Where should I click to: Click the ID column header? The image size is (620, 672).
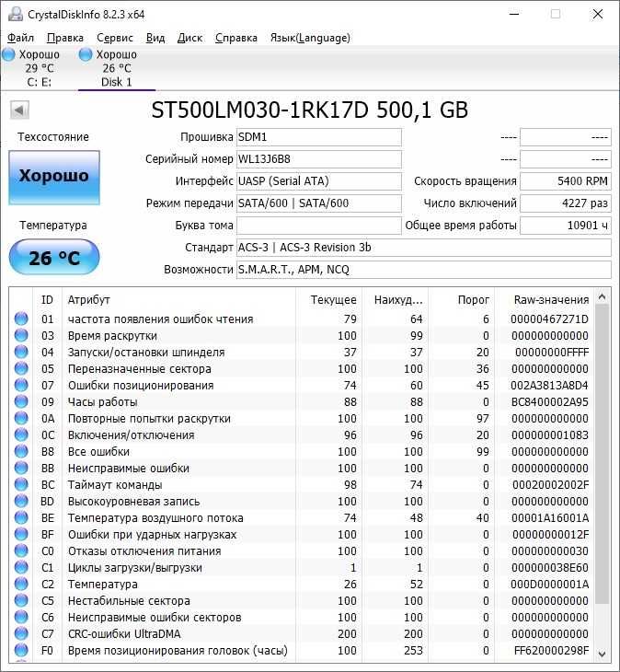(x=47, y=299)
